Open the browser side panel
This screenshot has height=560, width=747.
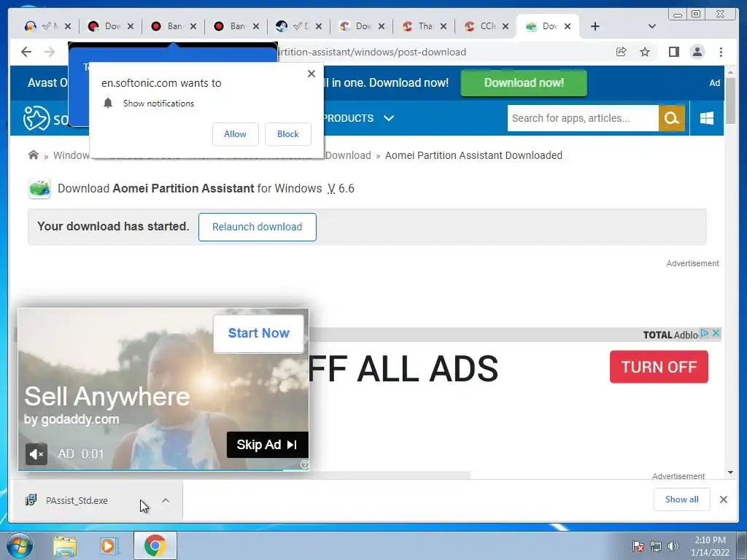pos(673,52)
